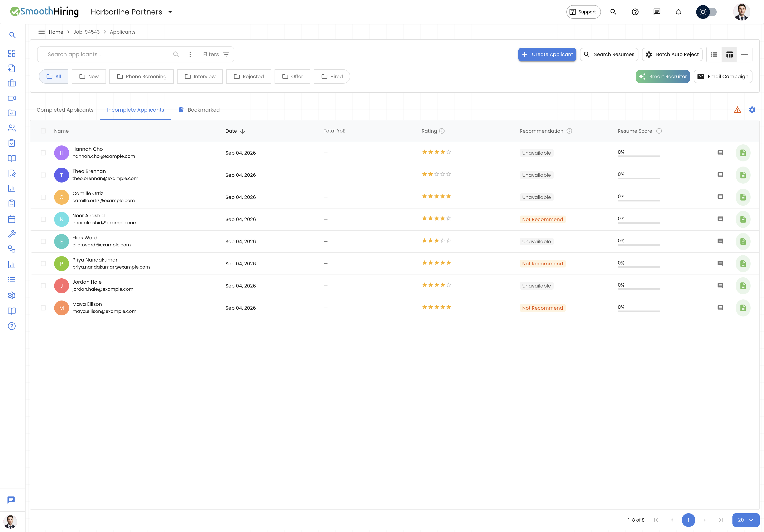Image resolution: width=764 pixels, height=532 pixels.
Task: Open the wrench tools sidebar icon
Action: [12, 234]
